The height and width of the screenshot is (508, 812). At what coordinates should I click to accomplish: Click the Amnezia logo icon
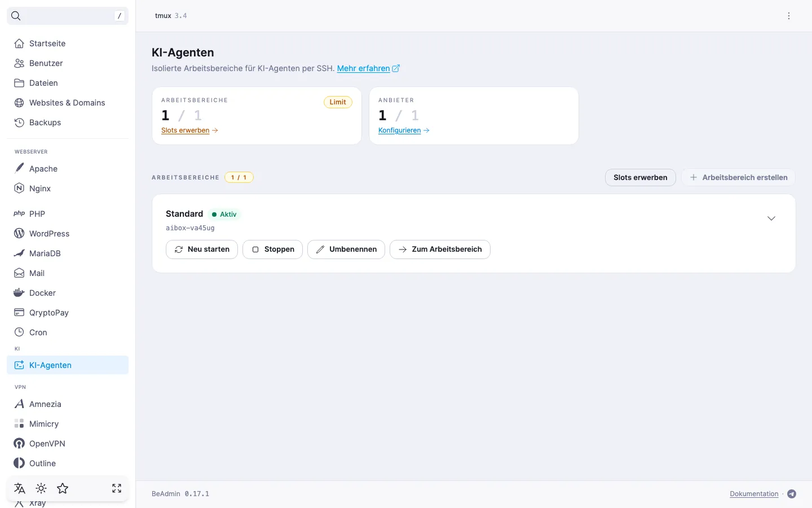(19, 404)
